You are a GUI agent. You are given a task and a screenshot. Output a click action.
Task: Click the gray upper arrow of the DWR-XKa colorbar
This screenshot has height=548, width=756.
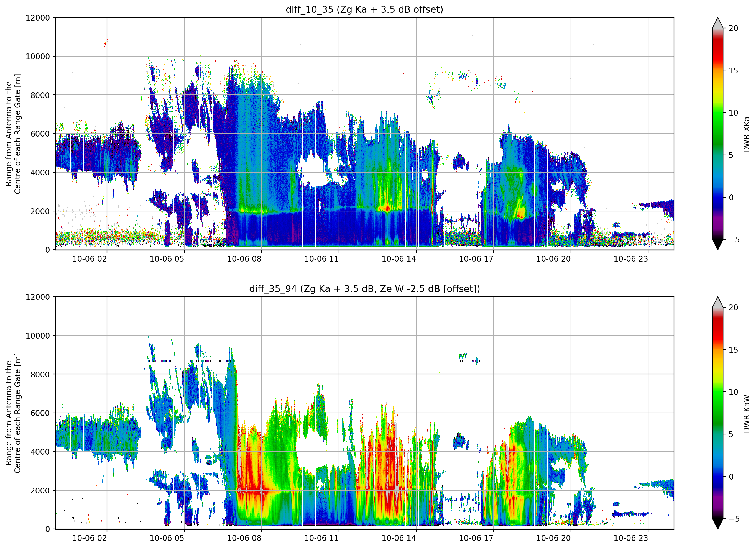(x=718, y=23)
